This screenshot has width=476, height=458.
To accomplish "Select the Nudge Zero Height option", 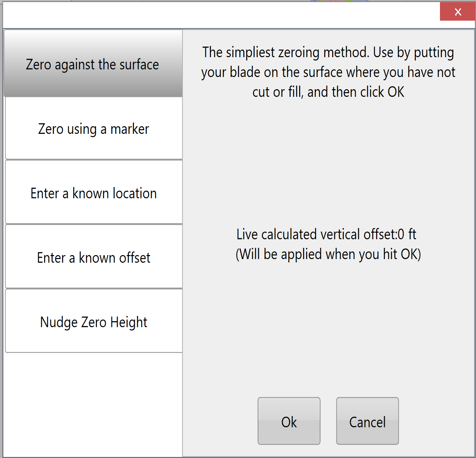I will coord(94,321).
